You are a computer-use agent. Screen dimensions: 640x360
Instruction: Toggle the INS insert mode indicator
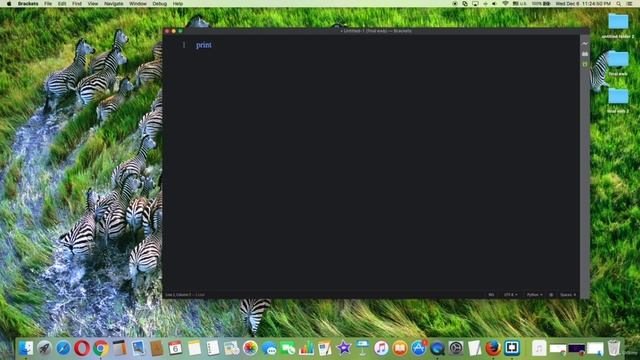pyautogui.click(x=491, y=295)
